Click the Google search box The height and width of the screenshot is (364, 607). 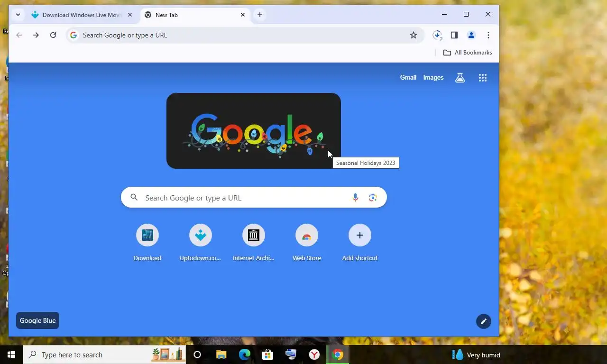tap(254, 198)
